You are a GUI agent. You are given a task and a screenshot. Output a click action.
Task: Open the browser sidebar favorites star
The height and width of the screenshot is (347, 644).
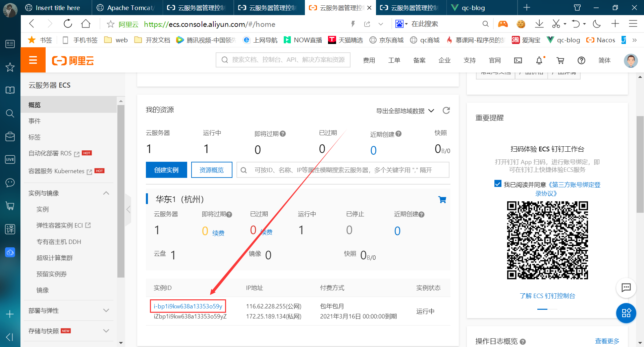point(10,67)
